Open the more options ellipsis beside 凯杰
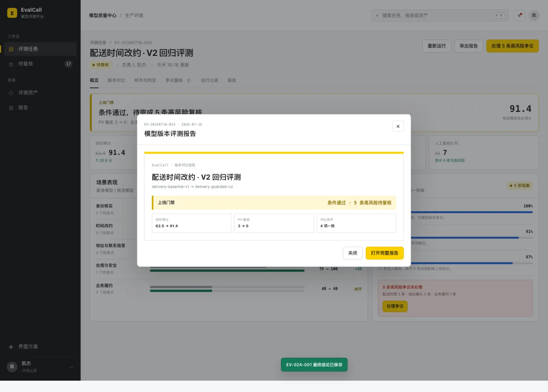Image resolution: width=548 pixels, height=392 pixels. coord(71,367)
